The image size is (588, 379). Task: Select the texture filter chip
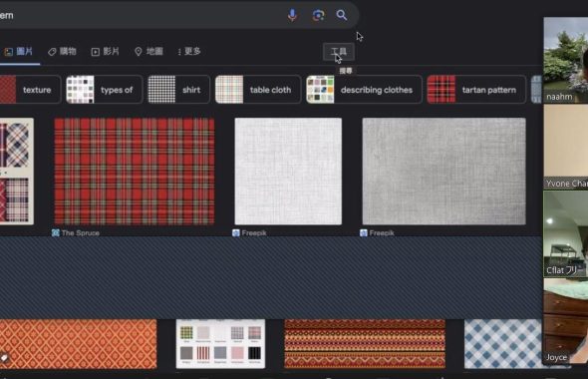(x=30, y=90)
